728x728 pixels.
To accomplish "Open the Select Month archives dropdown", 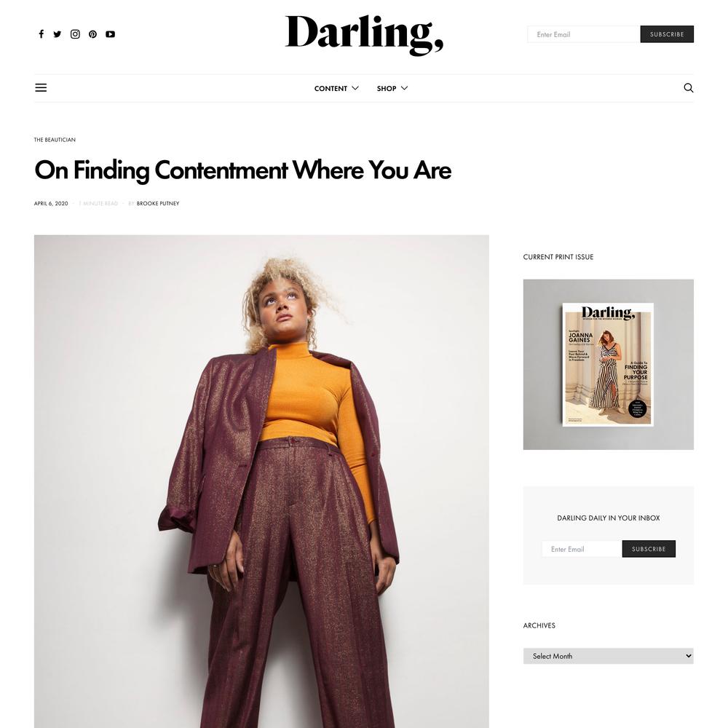I will coord(608,656).
